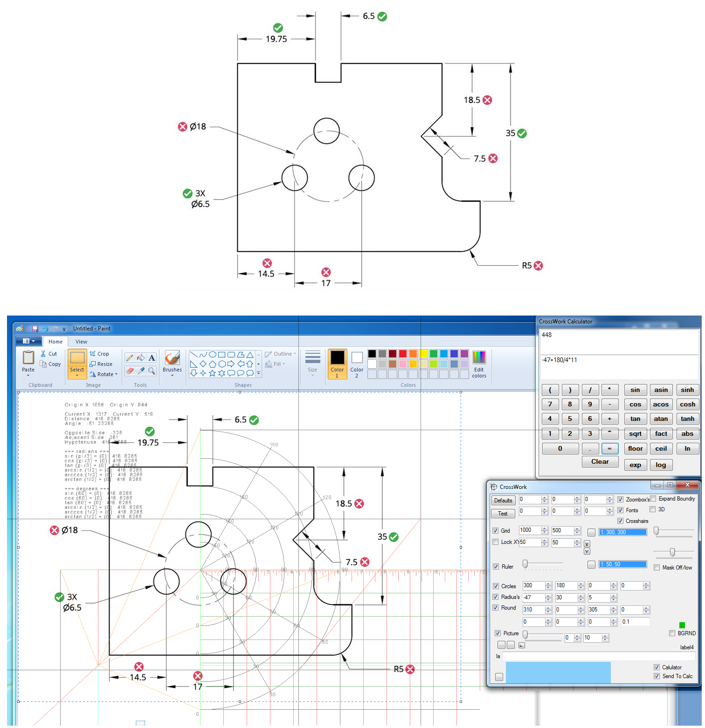This screenshot has width=705, height=728.
Task: Open the Select dropdown arrow
Action: click(77, 376)
